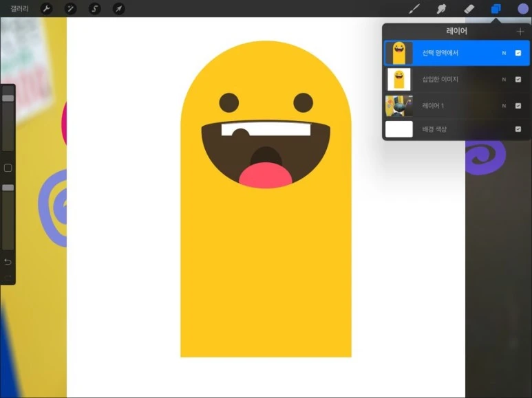Close the Layers panel via layers icon
This screenshot has height=398, width=532.
[x=496, y=9]
